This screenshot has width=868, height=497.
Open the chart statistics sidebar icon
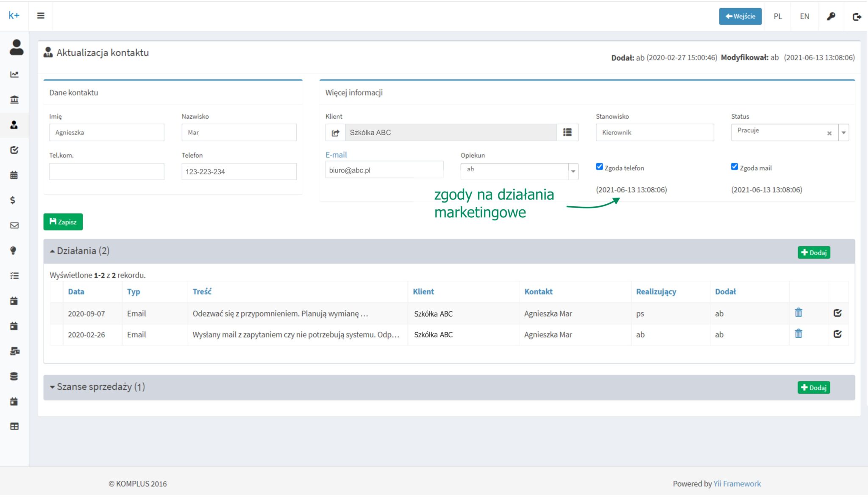tap(14, 74)
